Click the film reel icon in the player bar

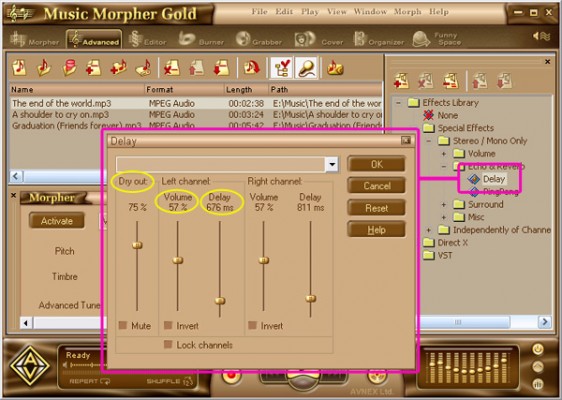376,377
